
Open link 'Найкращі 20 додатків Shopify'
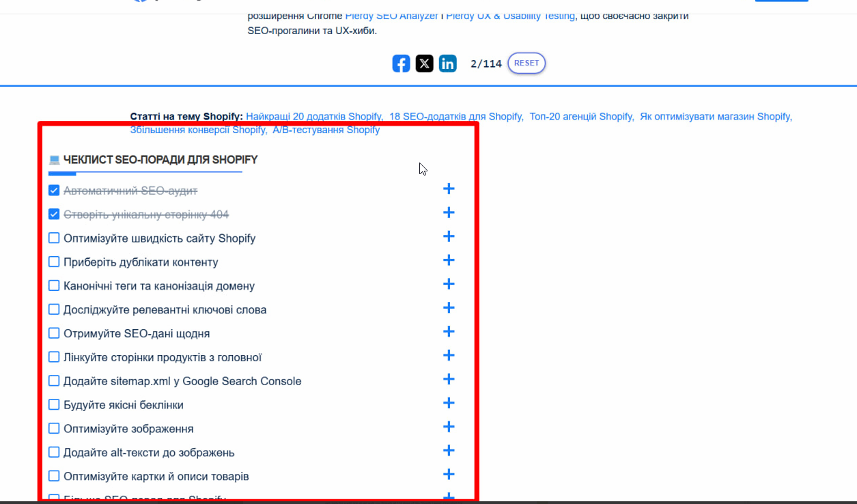tap(313, 117)
